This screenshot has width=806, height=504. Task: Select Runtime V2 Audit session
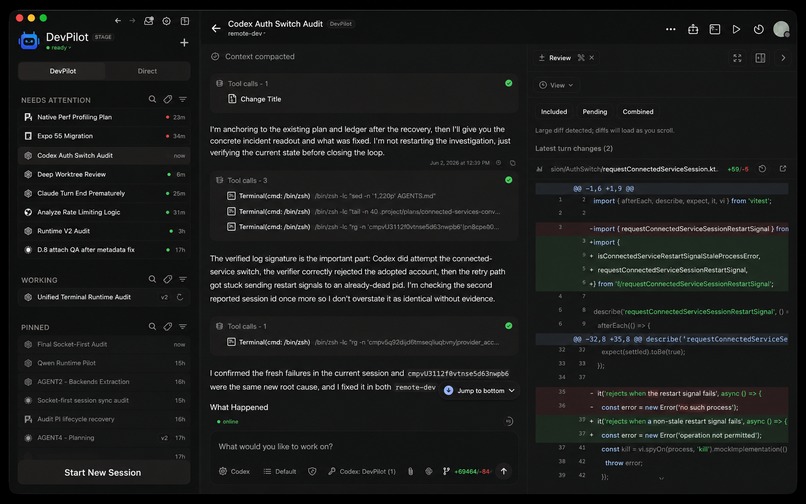point(104,231)
